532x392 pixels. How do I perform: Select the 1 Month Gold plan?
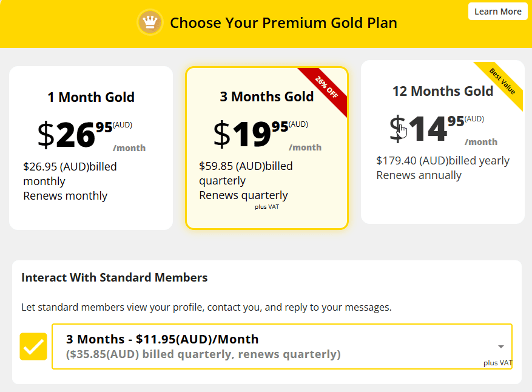[90, 146]
